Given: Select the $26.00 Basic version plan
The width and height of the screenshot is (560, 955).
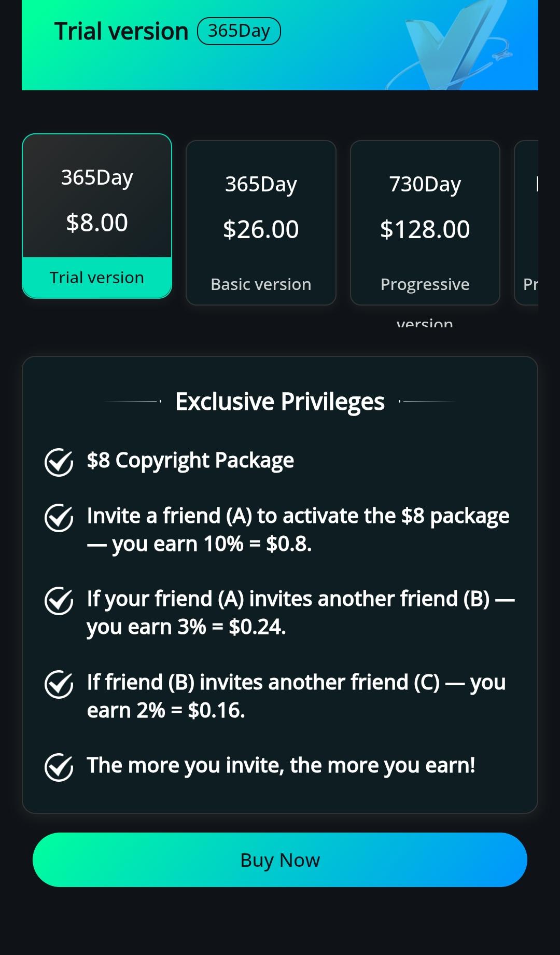Looking at the screenshot, I should (261, 223).
